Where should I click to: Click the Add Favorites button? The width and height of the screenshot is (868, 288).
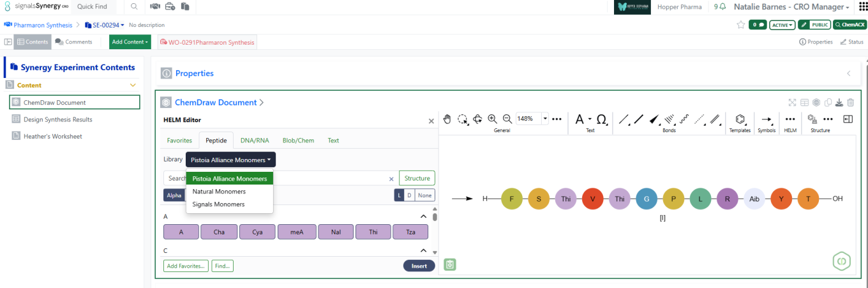coord(186,266)
